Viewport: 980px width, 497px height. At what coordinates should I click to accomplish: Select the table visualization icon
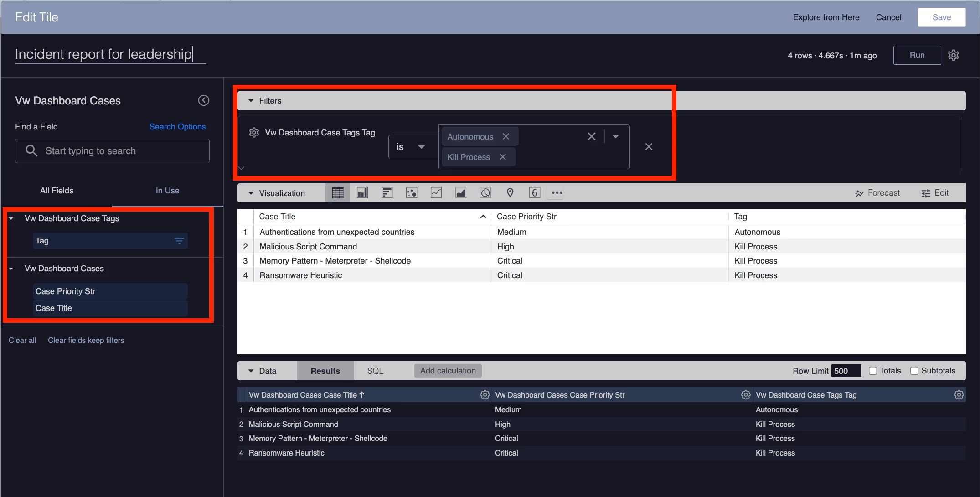point(338,193)
